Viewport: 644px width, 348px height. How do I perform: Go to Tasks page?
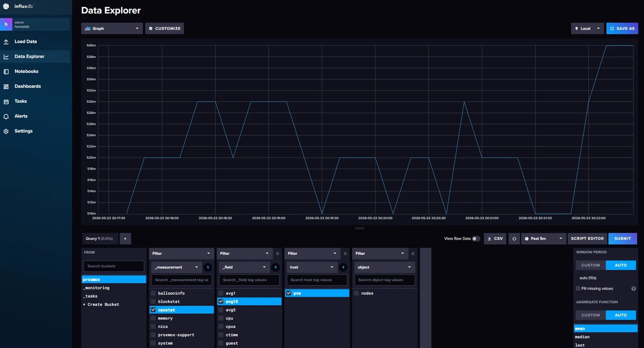click(x=21, y=101)
